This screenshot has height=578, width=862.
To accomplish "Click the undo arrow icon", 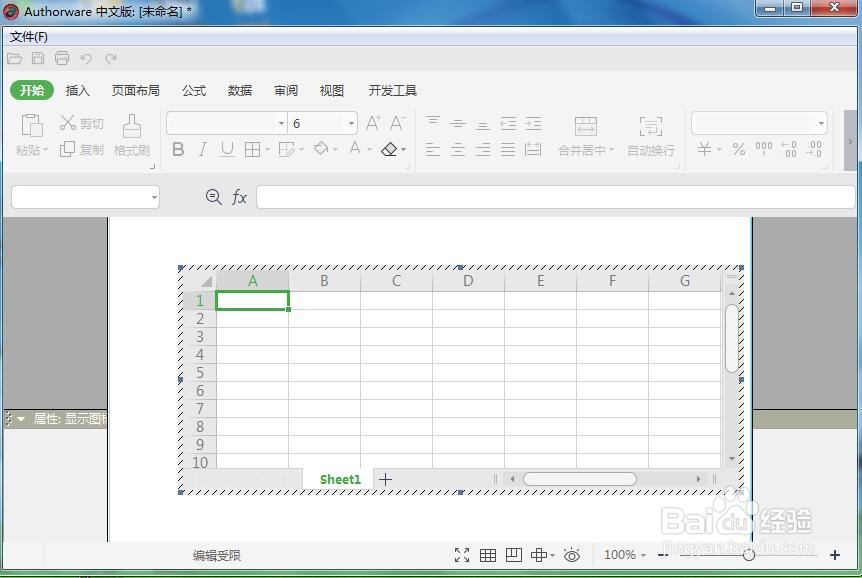I will (86, 58).
